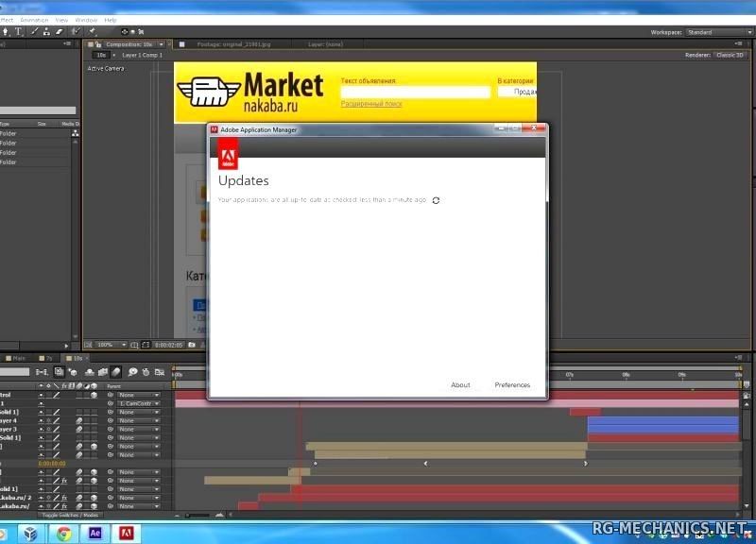756x544 pixels.
Task: Select the Roto Brush tool
Action: click(76, 32)
